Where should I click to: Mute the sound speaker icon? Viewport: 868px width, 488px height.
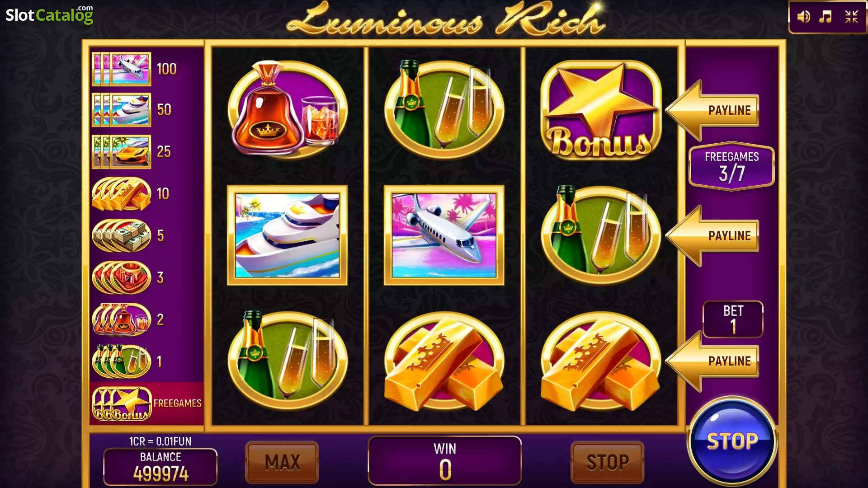point(803,17)
